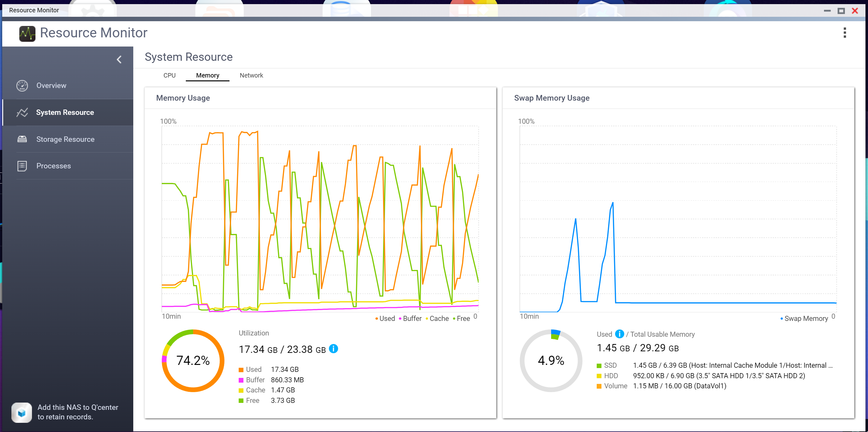The image size is (868, 432).
Task: Click the Resource Monitor app logo
Action: coord(27,33)
